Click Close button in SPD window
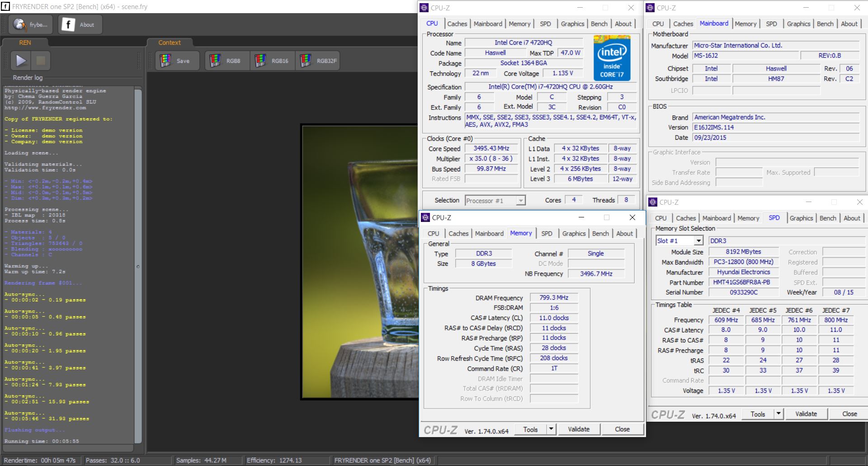This screenshot has width=868, height=466. point(849,414)
